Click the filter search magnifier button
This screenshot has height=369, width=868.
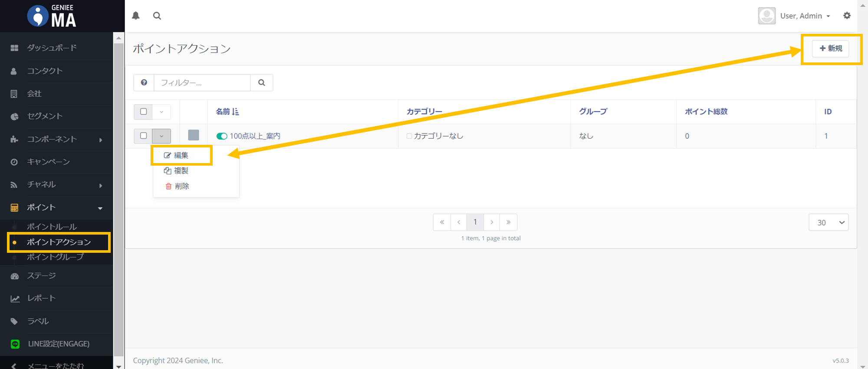[x=262, y=82]
